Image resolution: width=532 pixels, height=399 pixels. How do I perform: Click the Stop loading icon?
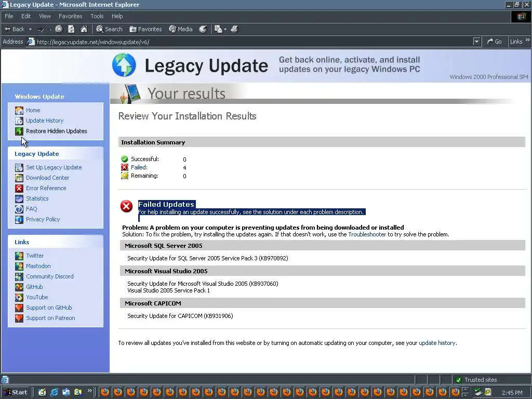59,29
